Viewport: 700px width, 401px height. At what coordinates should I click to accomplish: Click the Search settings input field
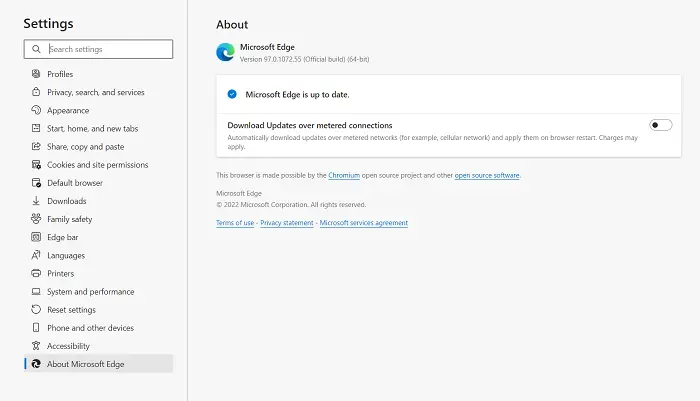[98, 49]
